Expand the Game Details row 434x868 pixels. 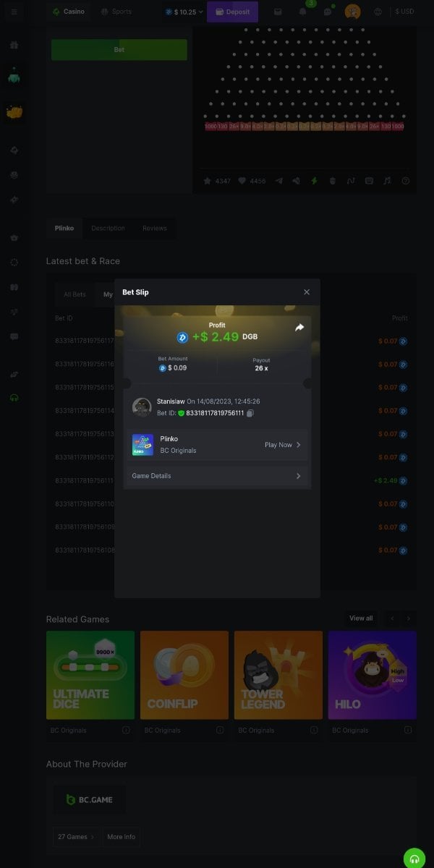click(217, 476)
